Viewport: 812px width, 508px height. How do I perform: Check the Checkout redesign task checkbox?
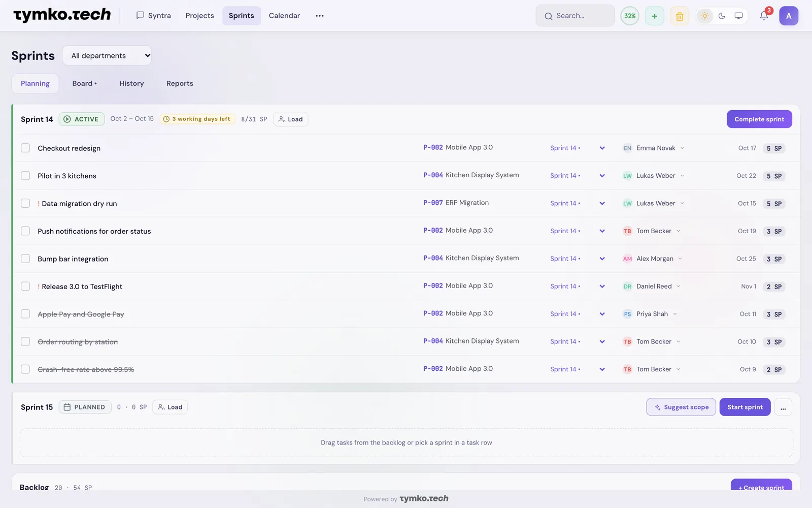[x=25, y=148]
